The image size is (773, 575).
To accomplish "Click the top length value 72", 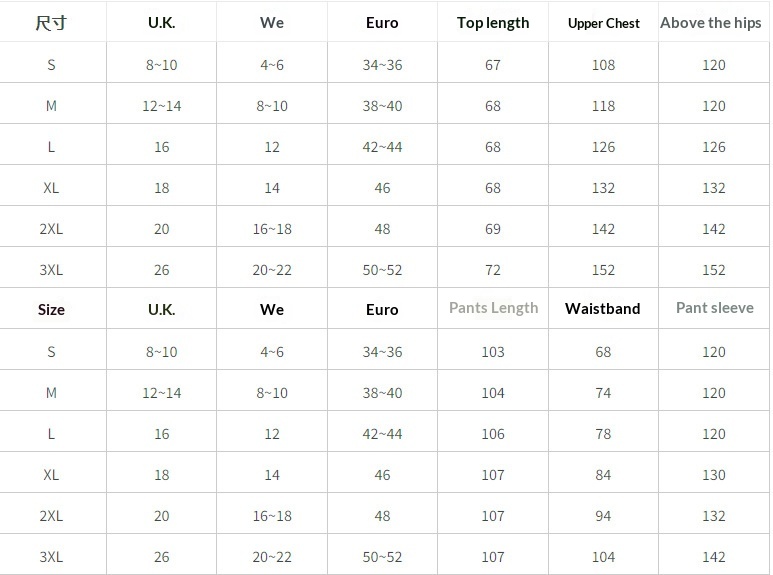I will coord(493,270).
